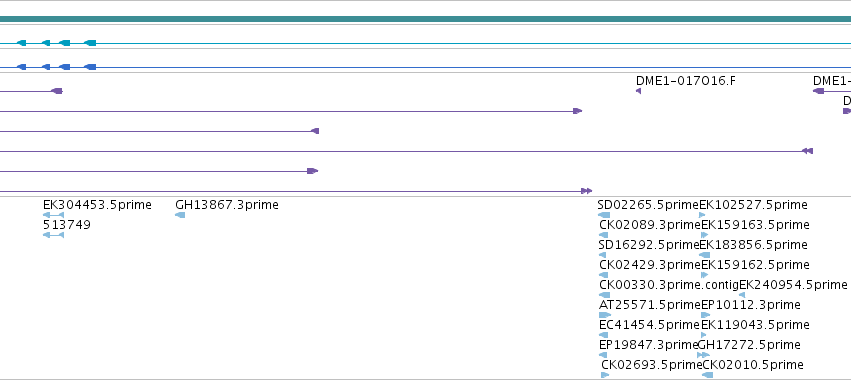Select the glyph beneath EP10112.3prime

point(706,315)
